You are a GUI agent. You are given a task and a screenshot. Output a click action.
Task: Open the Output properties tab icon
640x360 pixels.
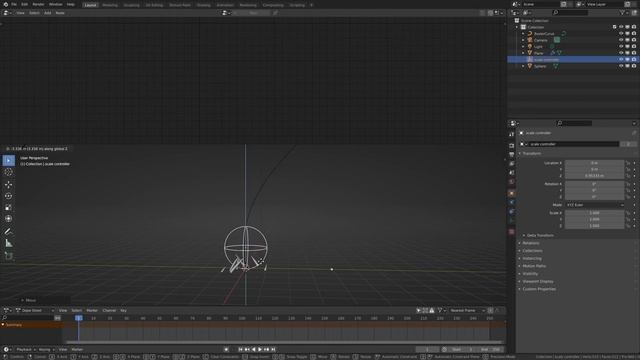[x=512, y=155]
